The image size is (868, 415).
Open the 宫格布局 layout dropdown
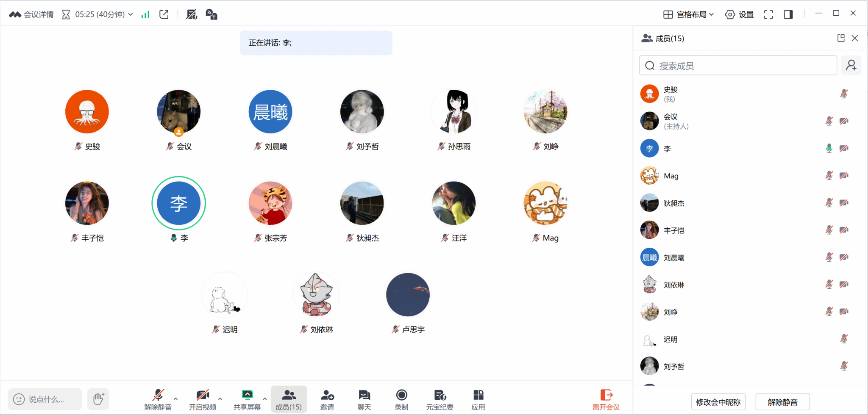689,14
